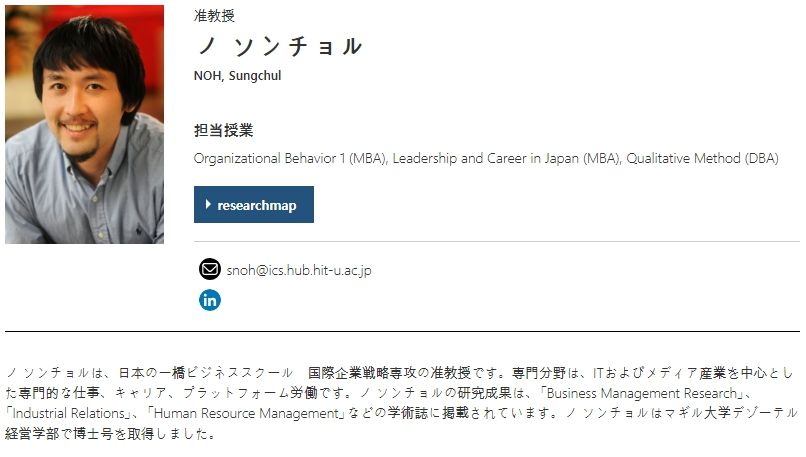Click the name heading ノ ソンチョル
The height and width of the screenshot is (457, 806).
click(277, 46)
